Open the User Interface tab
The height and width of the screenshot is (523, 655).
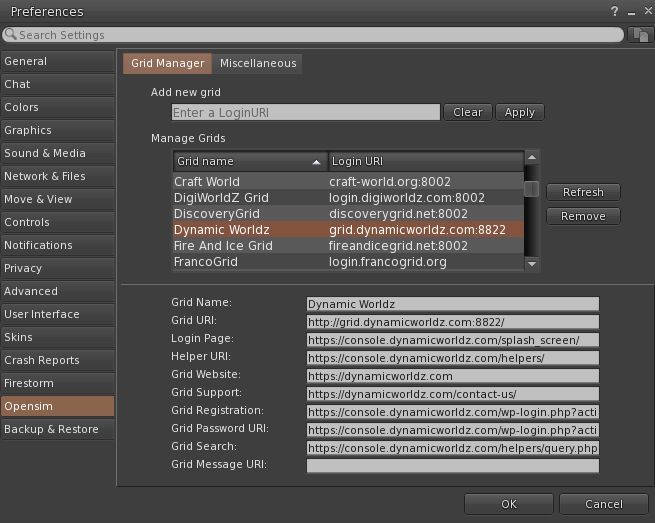click(x=58, y=314)
